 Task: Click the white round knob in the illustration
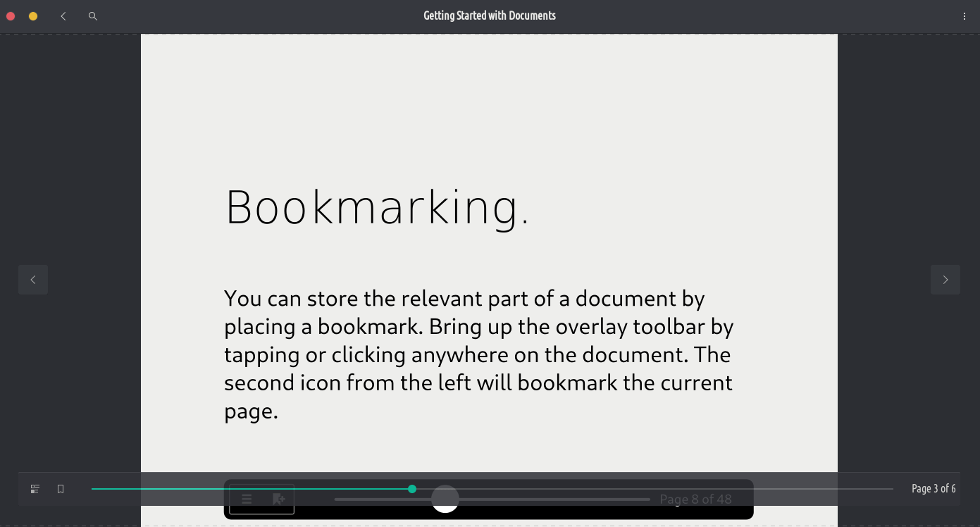coord(445,500)
